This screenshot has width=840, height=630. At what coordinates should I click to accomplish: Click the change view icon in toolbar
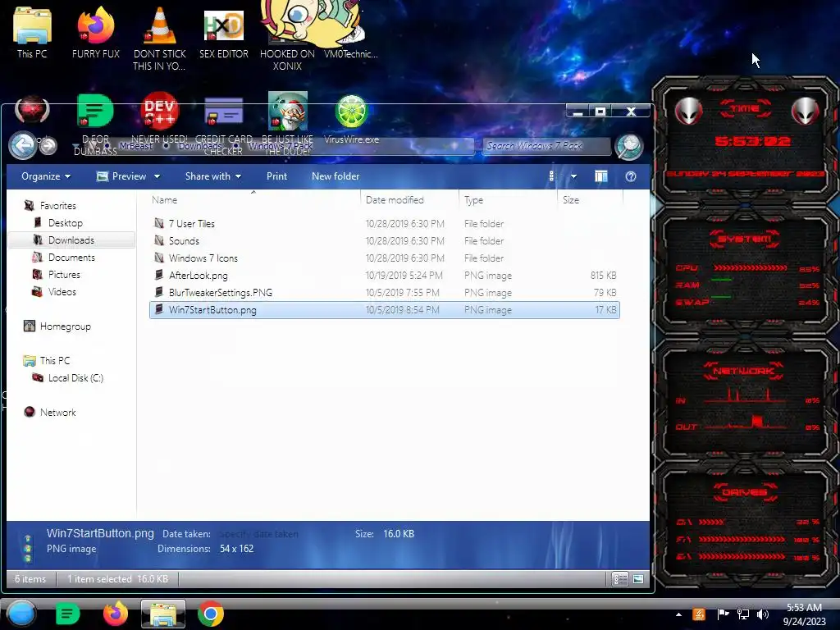click(x=552, y=176)
